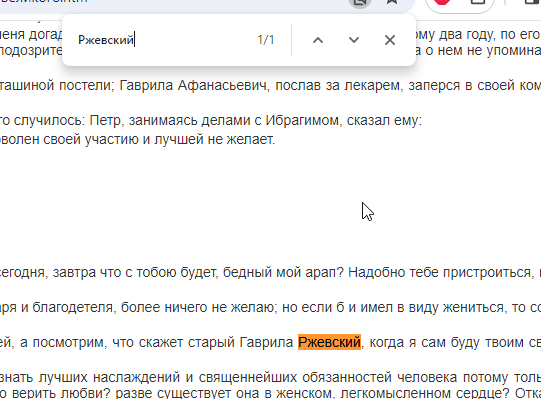Click the phrase старый Гаврила
Image resolution: width=541 pixels, height=399 pixels.
tap(240, 342)
